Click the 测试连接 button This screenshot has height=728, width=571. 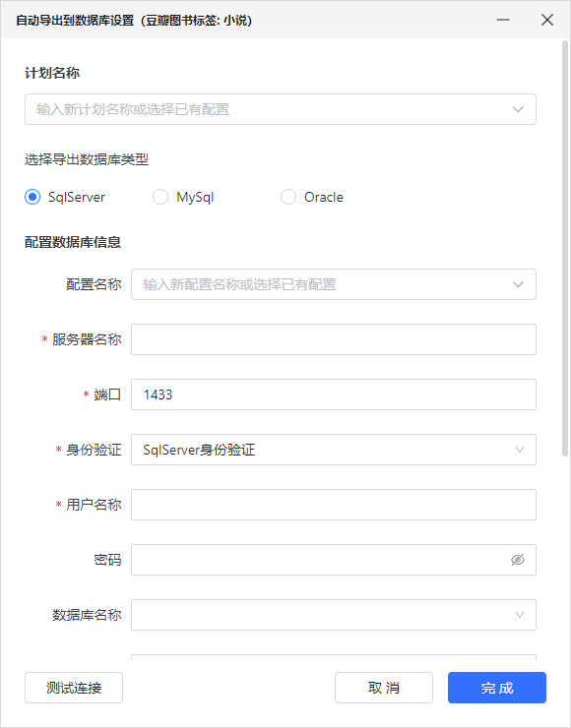click(74, 688)
